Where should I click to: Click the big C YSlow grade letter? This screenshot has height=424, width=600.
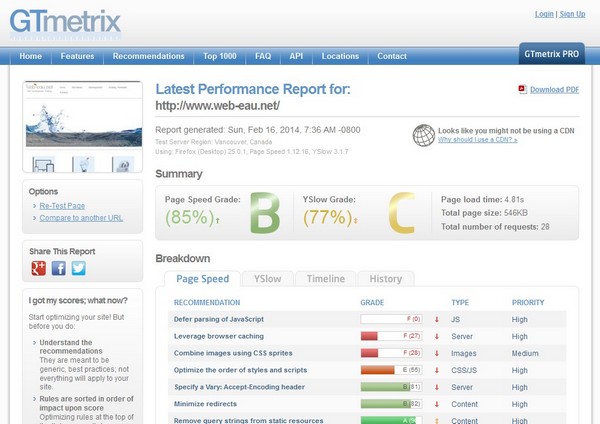click(402, 213)
